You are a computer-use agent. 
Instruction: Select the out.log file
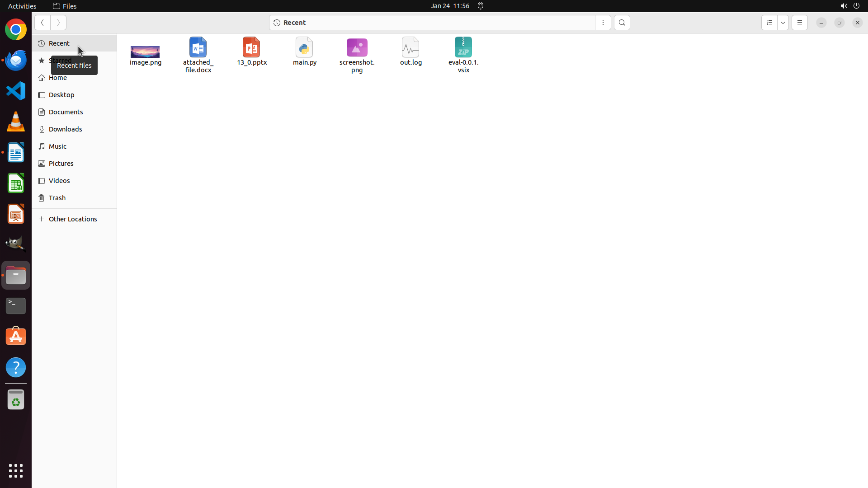410,51
